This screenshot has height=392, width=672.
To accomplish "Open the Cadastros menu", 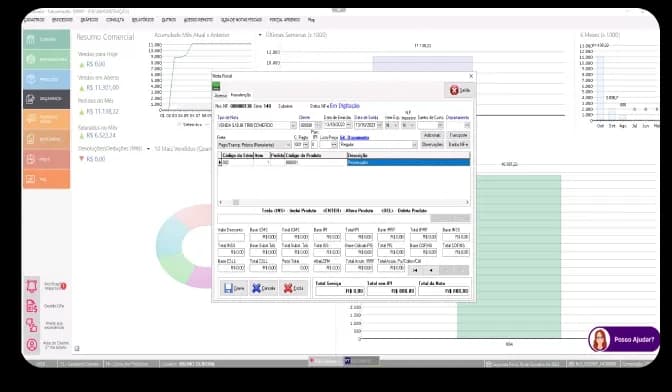I will [x=34, y=20].
